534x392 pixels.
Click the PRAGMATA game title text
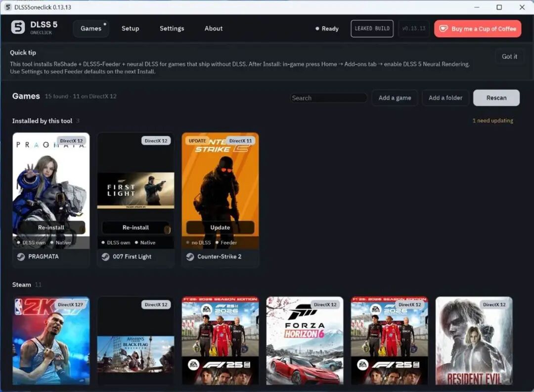pos(43,257)
